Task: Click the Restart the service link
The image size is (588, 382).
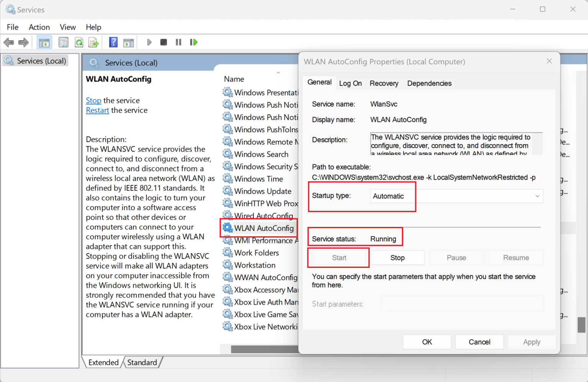Action: (97, 110)
